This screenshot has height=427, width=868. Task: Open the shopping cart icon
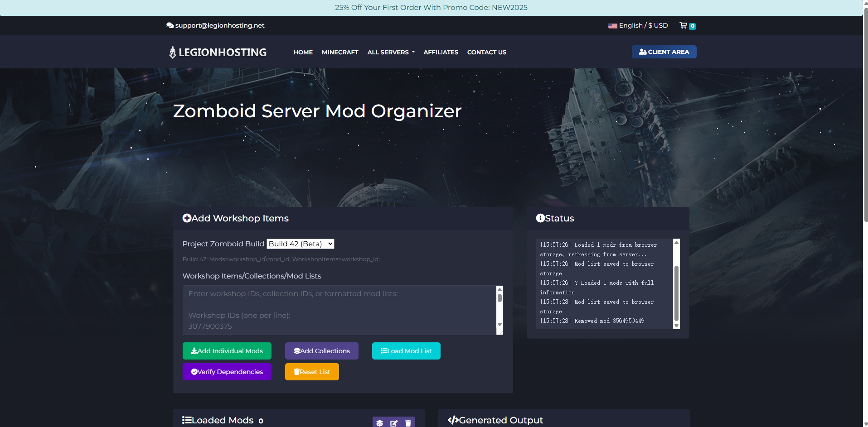point(684,26)
